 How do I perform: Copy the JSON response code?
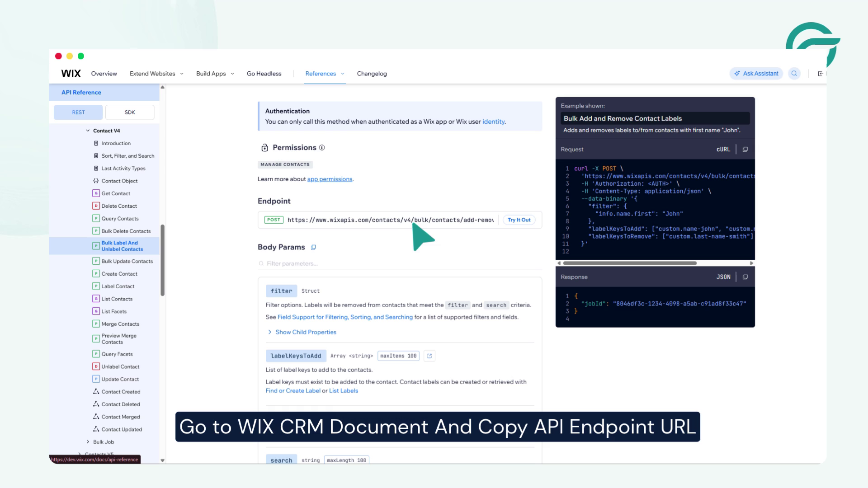(x=745, y=277)
